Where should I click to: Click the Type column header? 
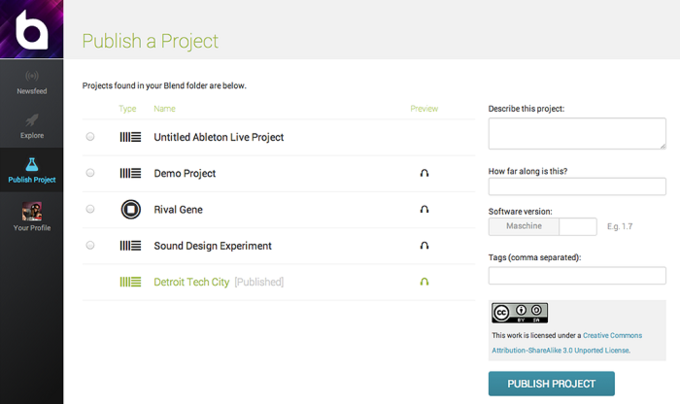pyautogui.click(x=128, y=108)
